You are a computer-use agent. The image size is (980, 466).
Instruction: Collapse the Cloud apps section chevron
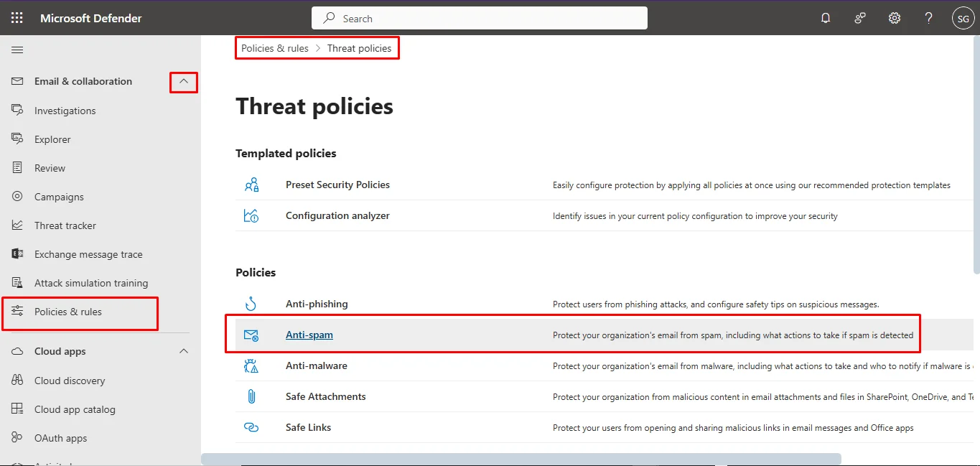coord(184,351)
